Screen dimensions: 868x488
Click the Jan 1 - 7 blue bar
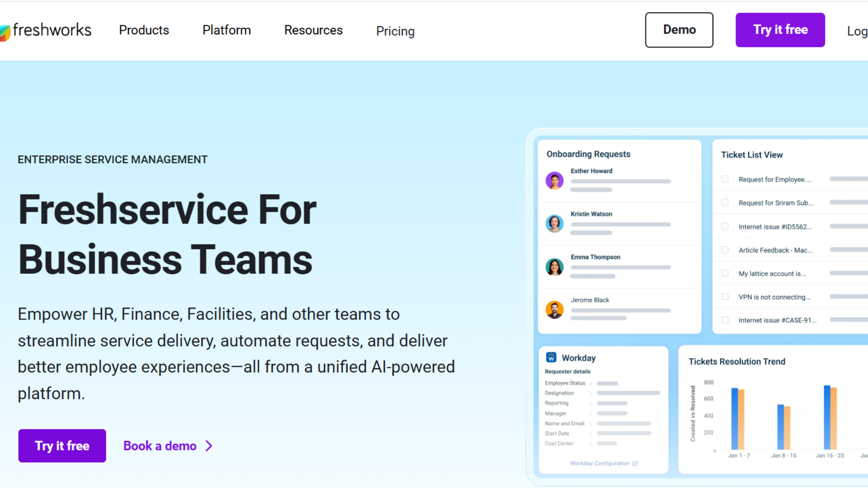pyautogui.click(x=734, y=418)
